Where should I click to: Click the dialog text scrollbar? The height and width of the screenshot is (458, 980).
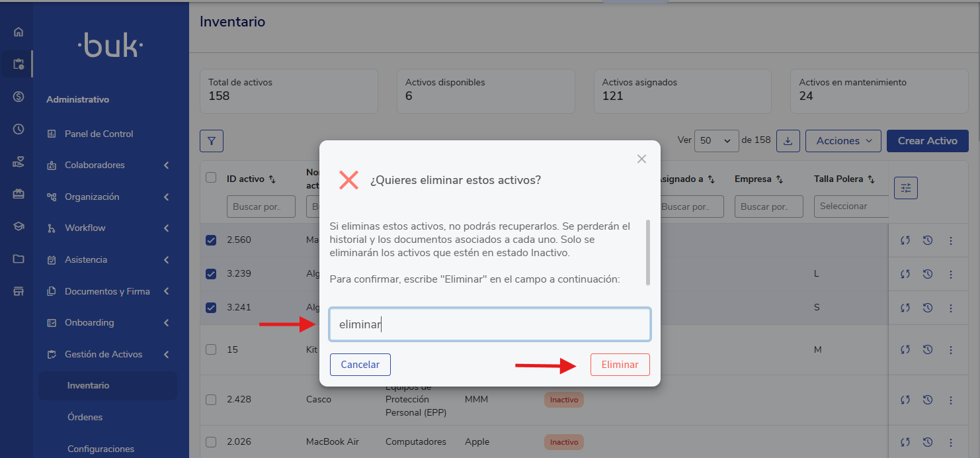647,252
